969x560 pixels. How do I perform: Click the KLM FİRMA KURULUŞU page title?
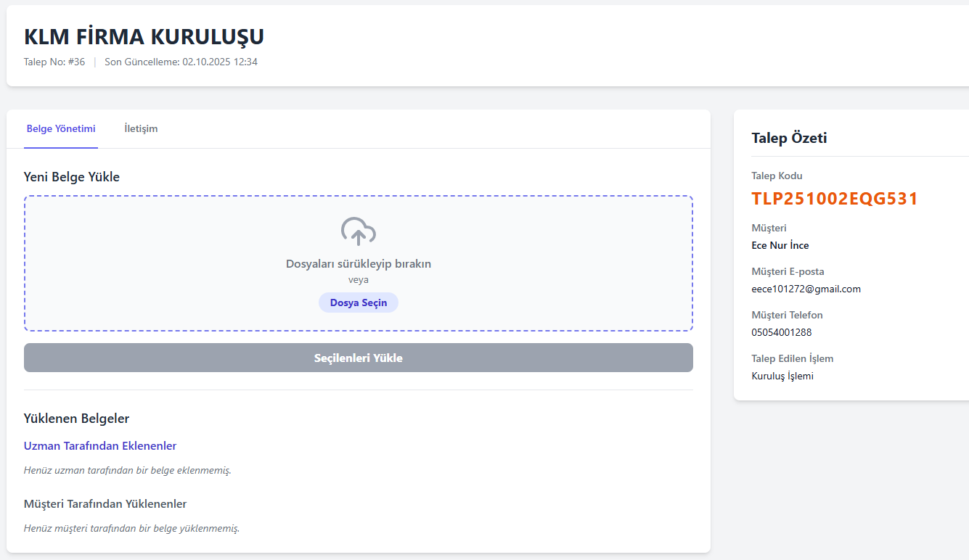(144, 37)
